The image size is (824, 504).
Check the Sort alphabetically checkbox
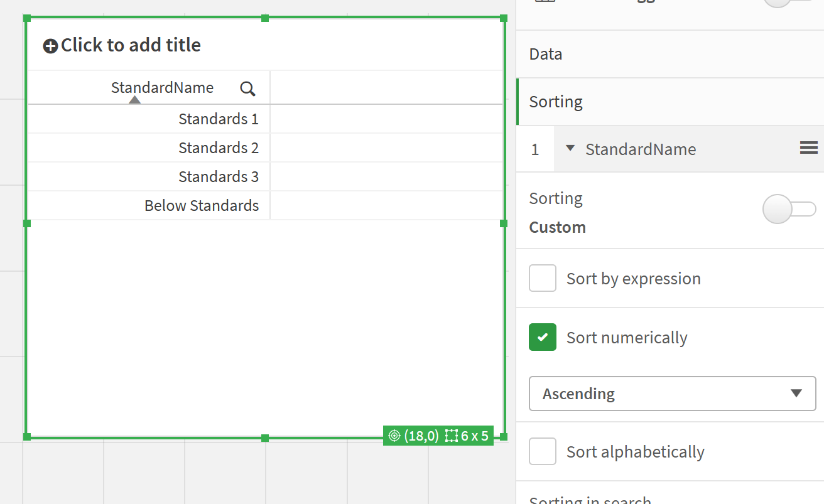point(543,451)
